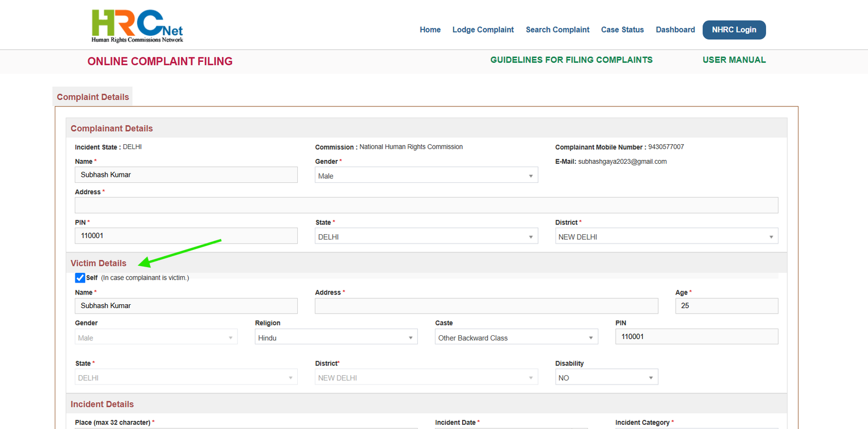Open the Caste dropdown
868x429 pixels.
(516, 337)
